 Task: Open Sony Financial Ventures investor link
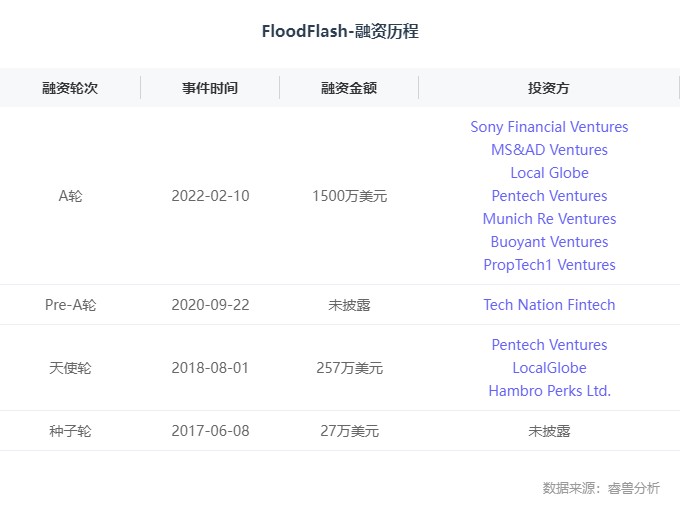click(x=549, y=127)
